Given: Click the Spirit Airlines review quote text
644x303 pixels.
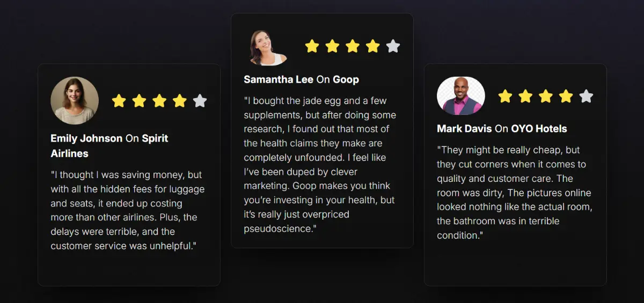Looking at the screenshot, I should tap(128, 210).
